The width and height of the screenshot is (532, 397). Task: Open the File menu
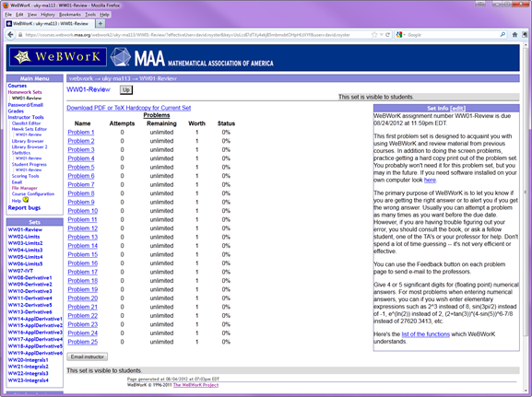point(8,15)
